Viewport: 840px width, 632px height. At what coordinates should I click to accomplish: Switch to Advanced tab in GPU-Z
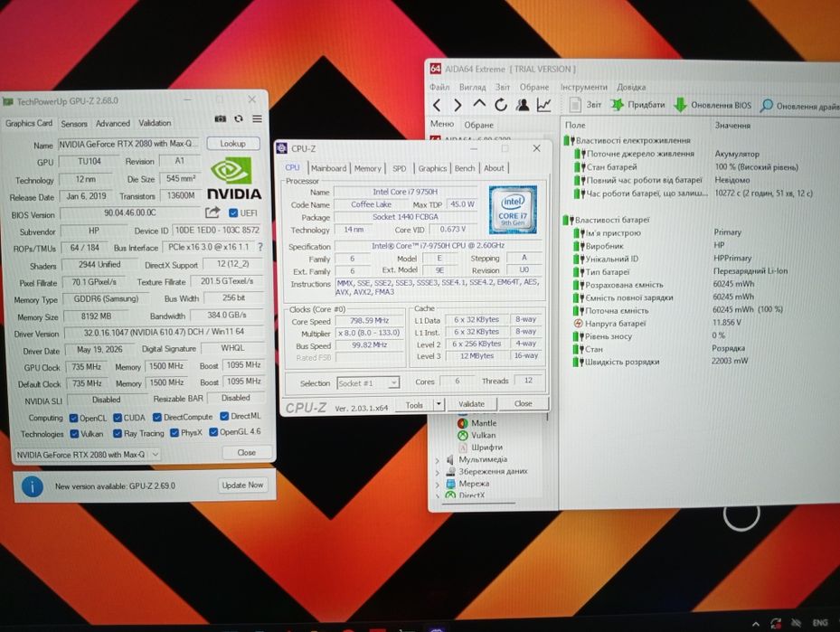pyautogui.click(x=112, y=123)
